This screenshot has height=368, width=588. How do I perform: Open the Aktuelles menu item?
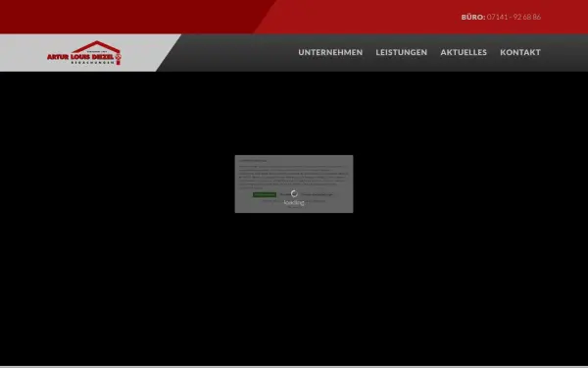coord(464,53)
